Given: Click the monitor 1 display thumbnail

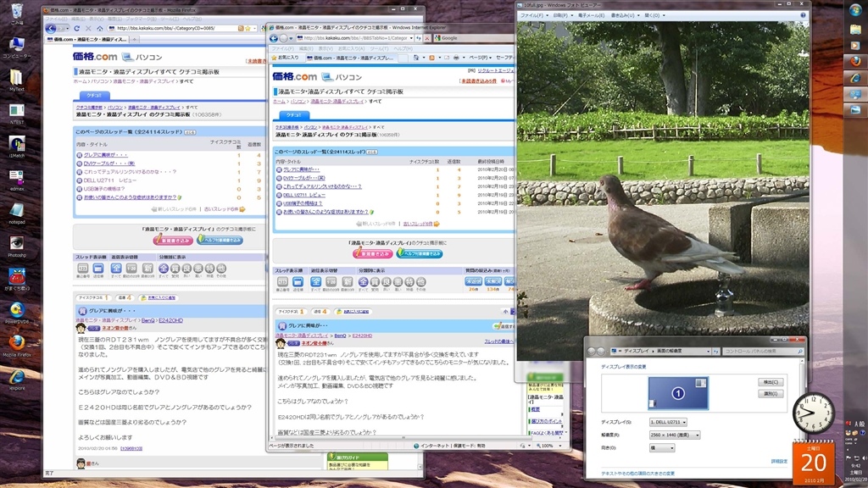Looking at the screenshot, I should coord(677,393).
